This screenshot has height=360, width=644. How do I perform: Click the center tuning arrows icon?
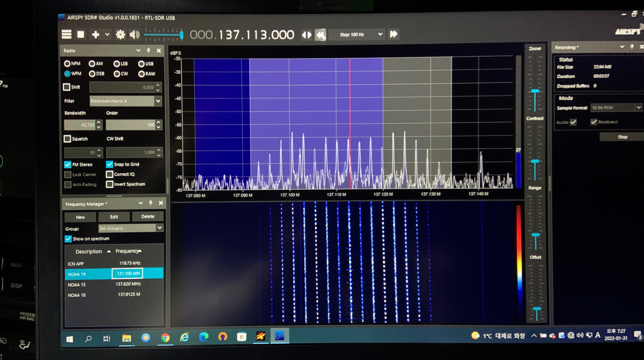[x=306, y=35]
